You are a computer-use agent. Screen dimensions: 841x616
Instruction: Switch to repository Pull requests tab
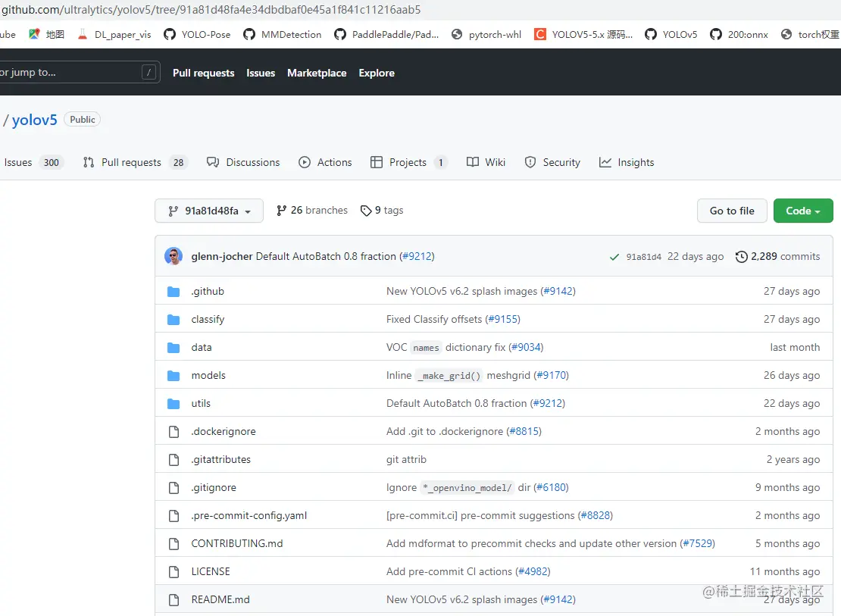click(135, 162)
